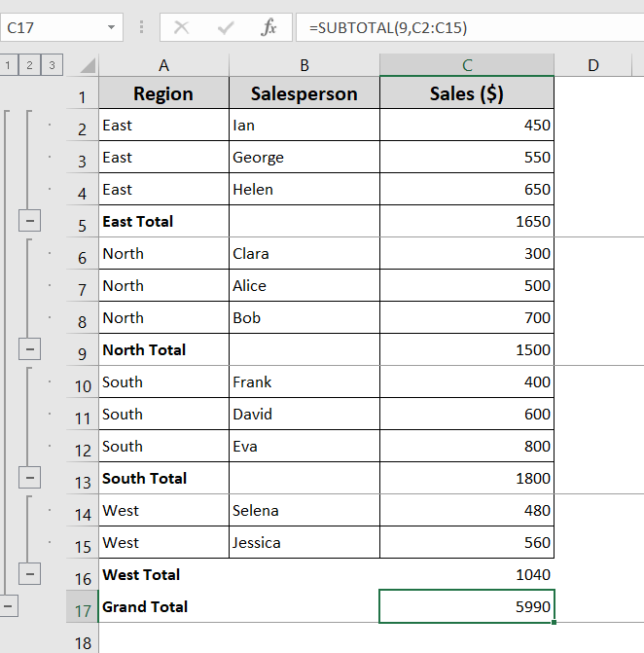Click the West Total value 1040

tap(467, 574)
